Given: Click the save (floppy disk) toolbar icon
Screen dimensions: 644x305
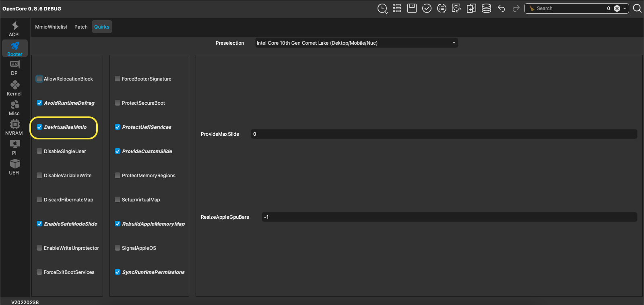Looking at the screenshot, I should tap(412, 8).
